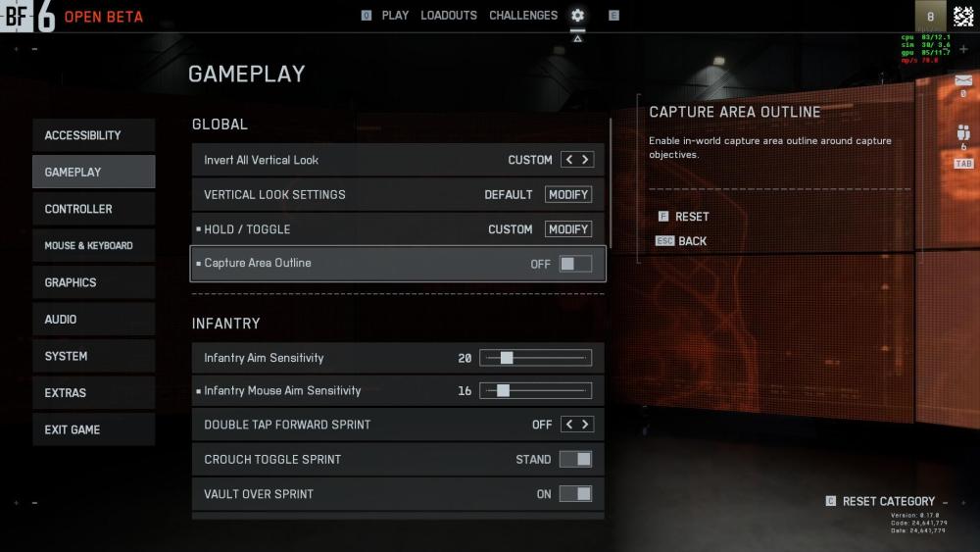Select Gameplay settings category
980x552 pixels.
[94, 172]
